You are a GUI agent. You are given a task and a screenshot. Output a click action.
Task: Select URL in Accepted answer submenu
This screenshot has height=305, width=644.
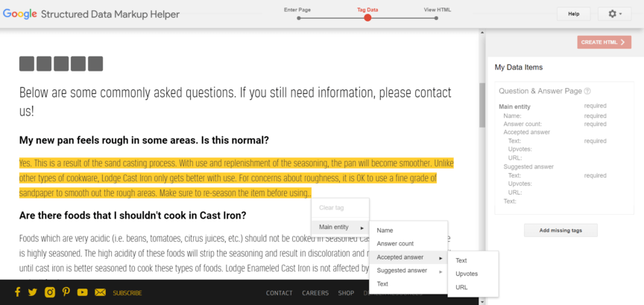point(473,287)
